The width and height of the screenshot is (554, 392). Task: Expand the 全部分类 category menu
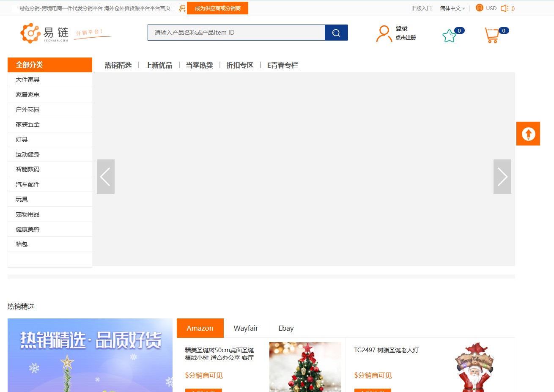[50, 65]
